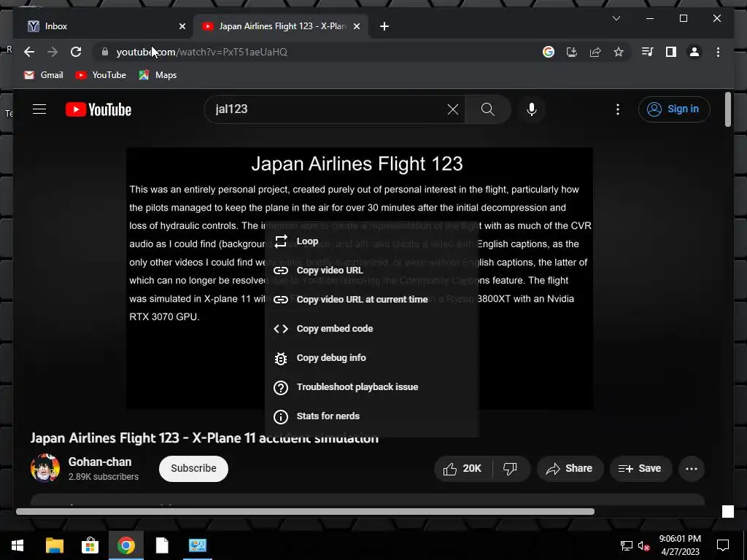Share this video
The image size is (747, 560).
tap(570, 469)
